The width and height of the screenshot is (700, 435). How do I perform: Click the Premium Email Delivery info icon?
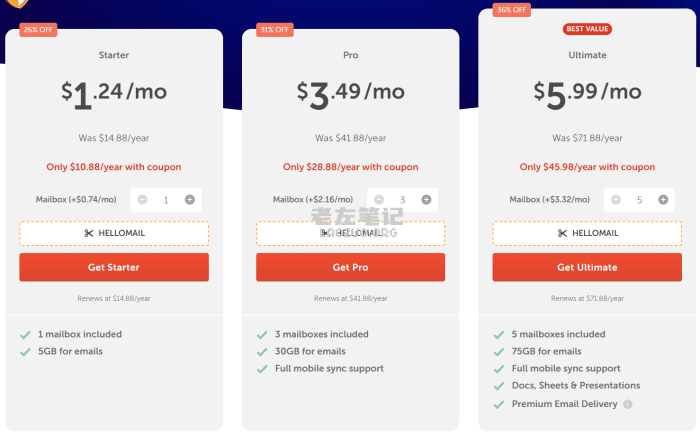(x=628, y=404)
